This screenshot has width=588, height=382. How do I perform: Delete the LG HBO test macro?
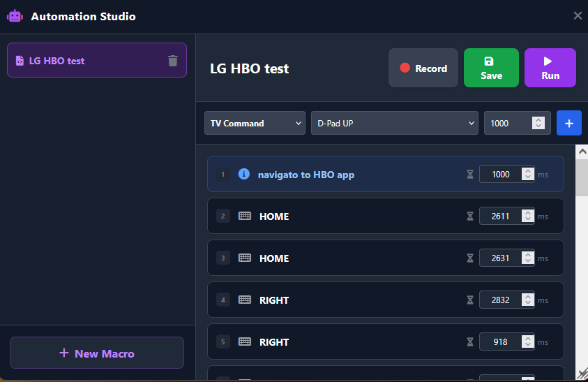click(x=172, y=61)
